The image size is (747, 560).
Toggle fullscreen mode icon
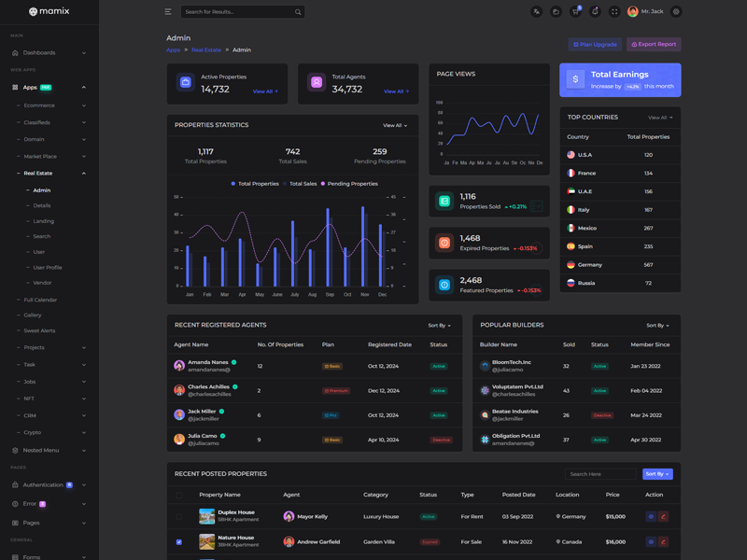pos(614,12)
